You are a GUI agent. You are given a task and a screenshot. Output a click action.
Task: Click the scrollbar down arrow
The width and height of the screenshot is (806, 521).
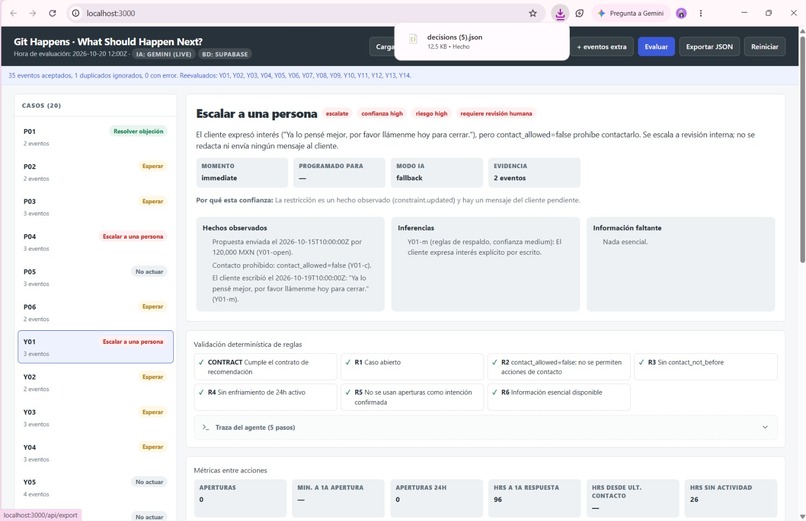802,516
